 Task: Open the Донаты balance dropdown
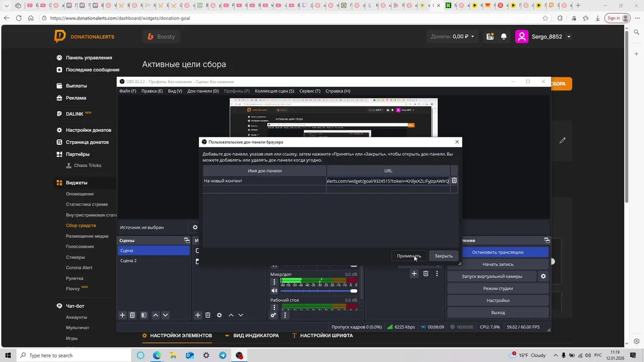(452, 37)
